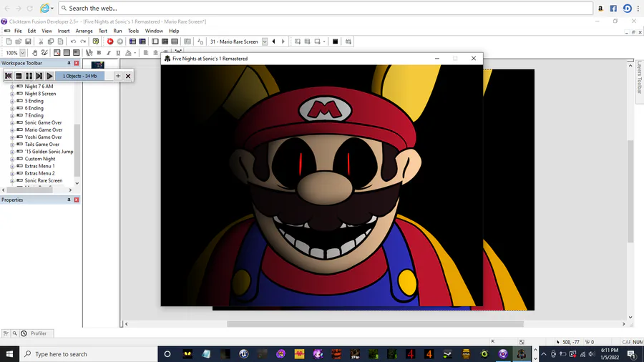Play the application in run bar
Viewport: 644px width, 362px height.
click(49, 76)
